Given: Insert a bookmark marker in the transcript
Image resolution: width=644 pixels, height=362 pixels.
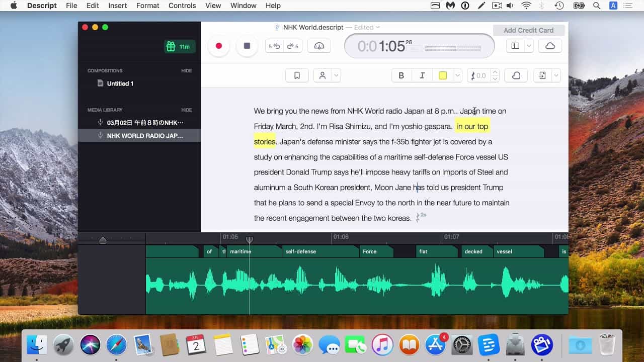Looking at the screenshot, I should tap(297, 75).
